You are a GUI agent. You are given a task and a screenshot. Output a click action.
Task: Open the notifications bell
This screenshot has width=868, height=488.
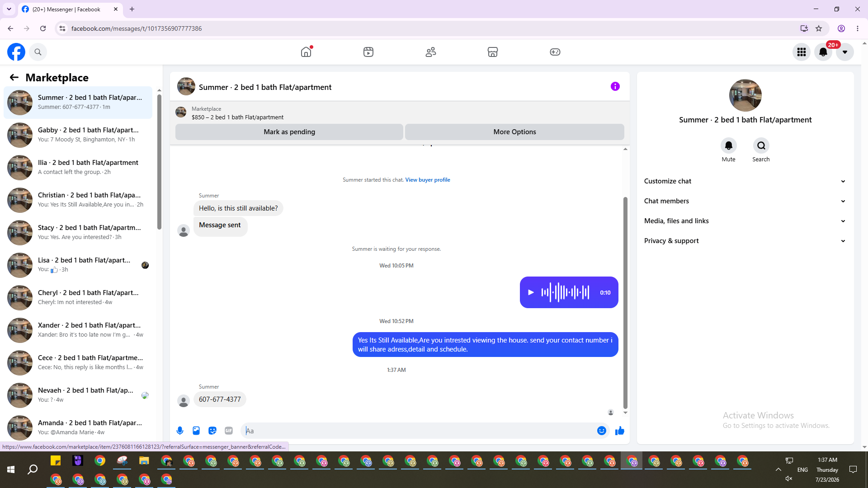tap(823, 52)
